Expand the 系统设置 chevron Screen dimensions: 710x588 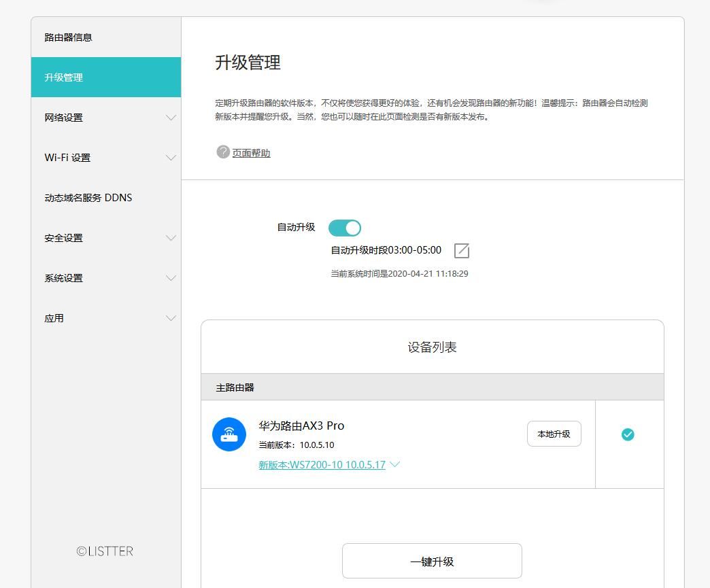pos(171,278)
